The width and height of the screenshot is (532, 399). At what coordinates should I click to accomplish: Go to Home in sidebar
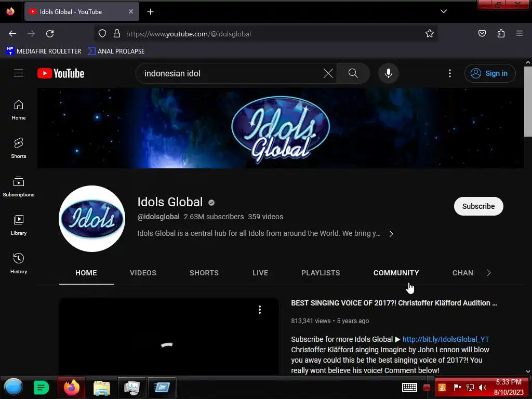pyautogui.click(x=19, y=110)
